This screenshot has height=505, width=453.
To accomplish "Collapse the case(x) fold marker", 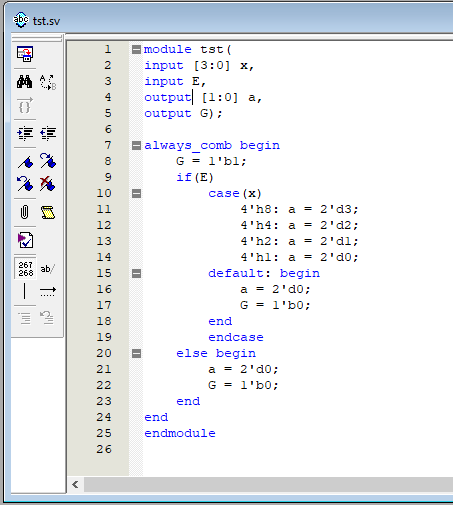I will pos(136,193).
